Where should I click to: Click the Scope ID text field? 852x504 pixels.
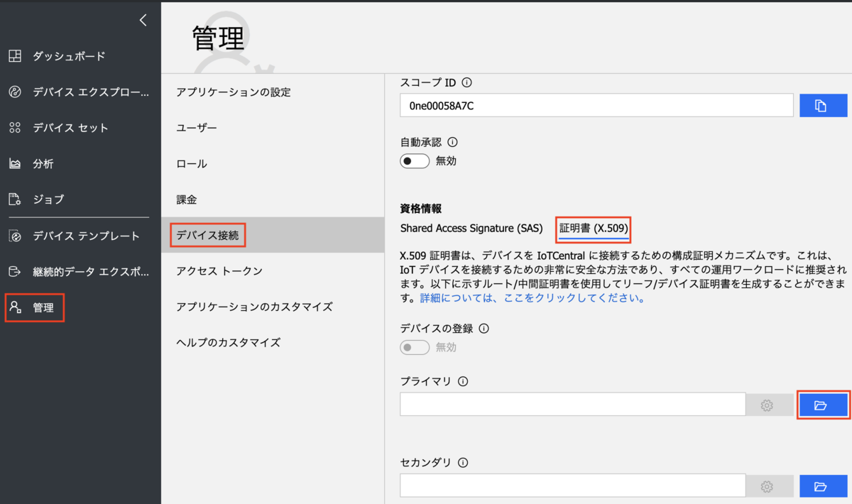click(x=596, y=105)
